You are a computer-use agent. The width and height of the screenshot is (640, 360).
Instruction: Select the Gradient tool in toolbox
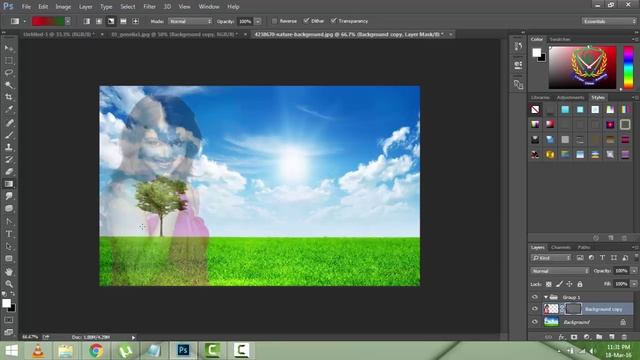tap(9, 184)
